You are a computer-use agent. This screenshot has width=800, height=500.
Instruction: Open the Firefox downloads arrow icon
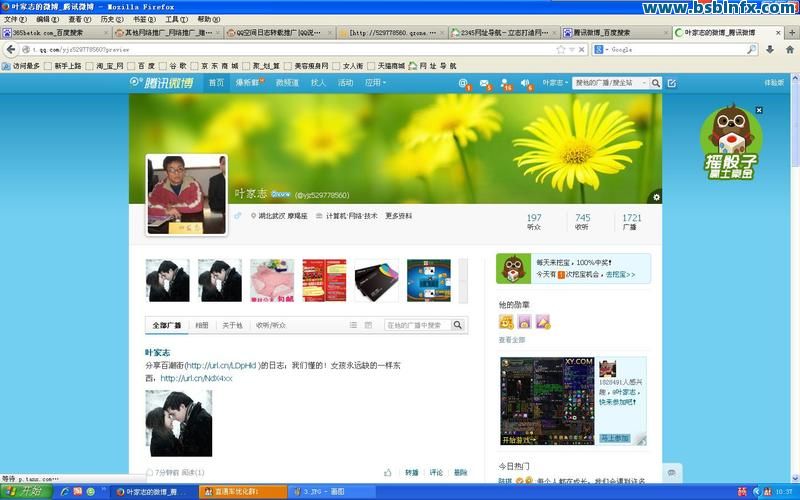point(770,49)
